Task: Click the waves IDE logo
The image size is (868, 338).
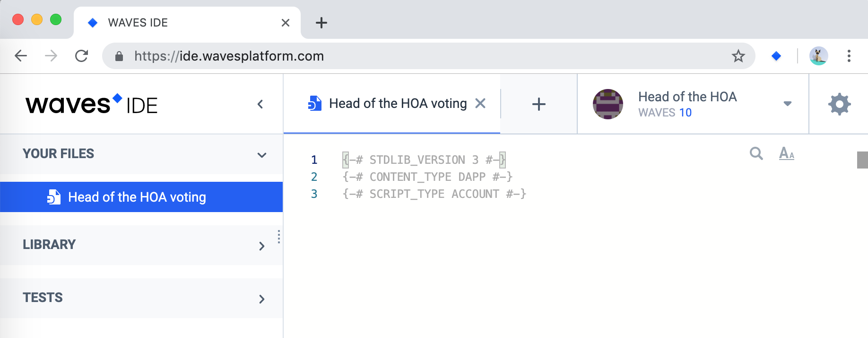Action: click(91, 104)
